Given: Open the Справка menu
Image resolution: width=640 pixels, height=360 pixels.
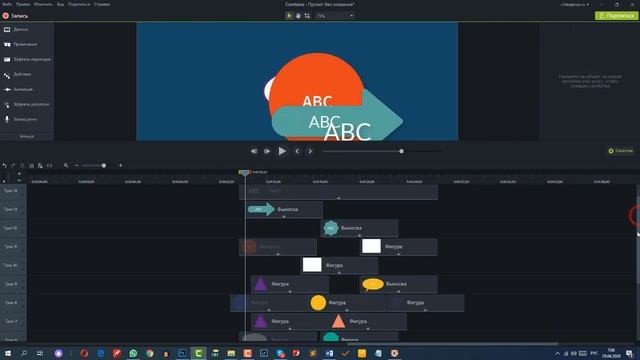Looking at the screenshot, I should 102,4.
